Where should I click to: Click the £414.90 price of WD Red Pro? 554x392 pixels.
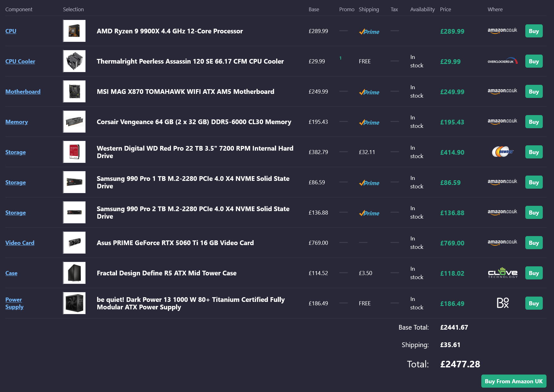coord(452,152)
